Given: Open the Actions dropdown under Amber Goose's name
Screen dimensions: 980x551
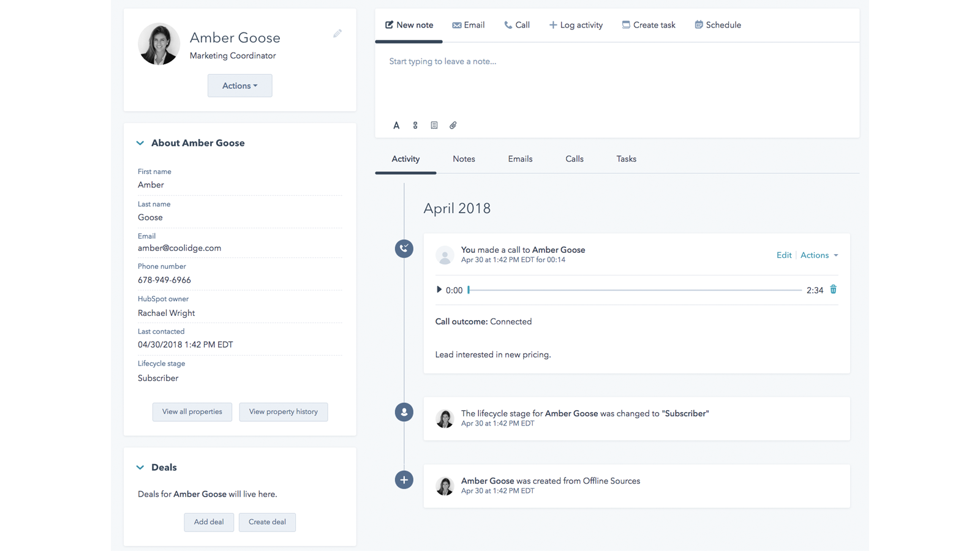Looking at the screenshot, I should click(239, 85).
